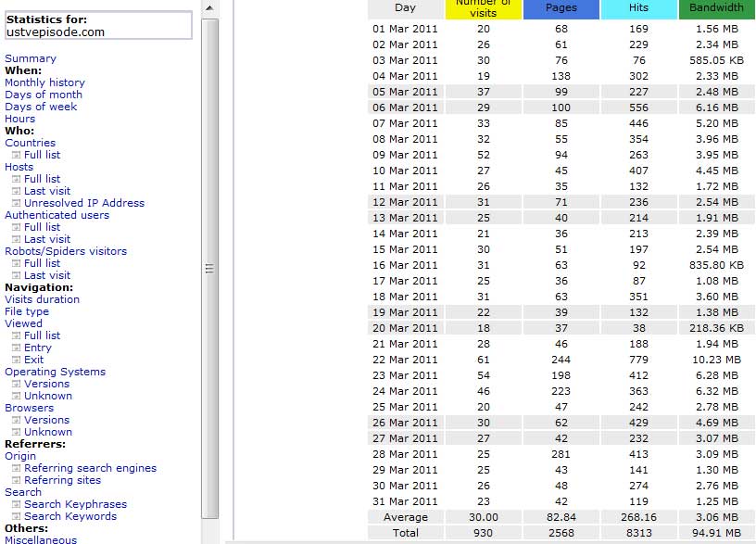Click the icon beside Search Keywords
The height and width of the screenshot is (544, 756).
[x=17, y=516]
